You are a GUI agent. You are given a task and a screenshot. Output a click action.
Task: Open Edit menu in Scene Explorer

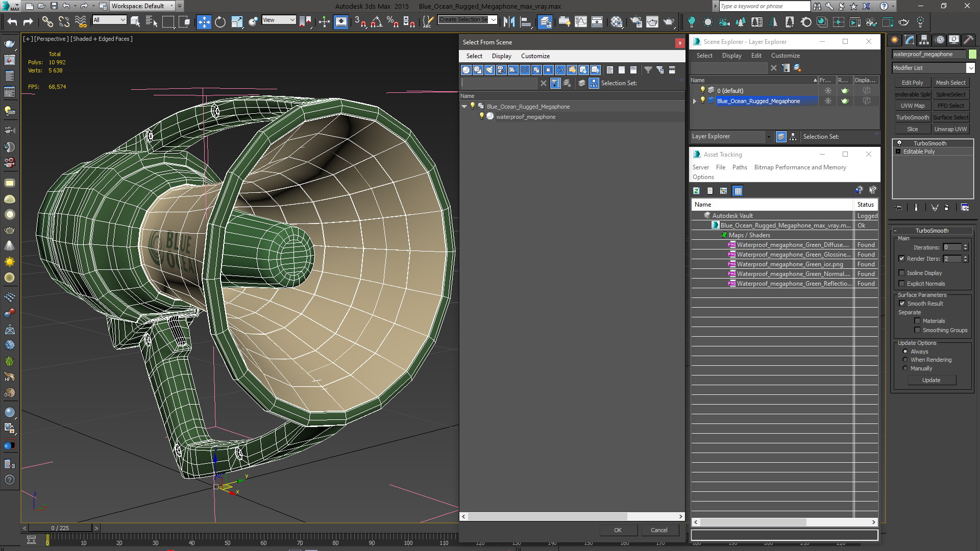click(x=756, y=56)
